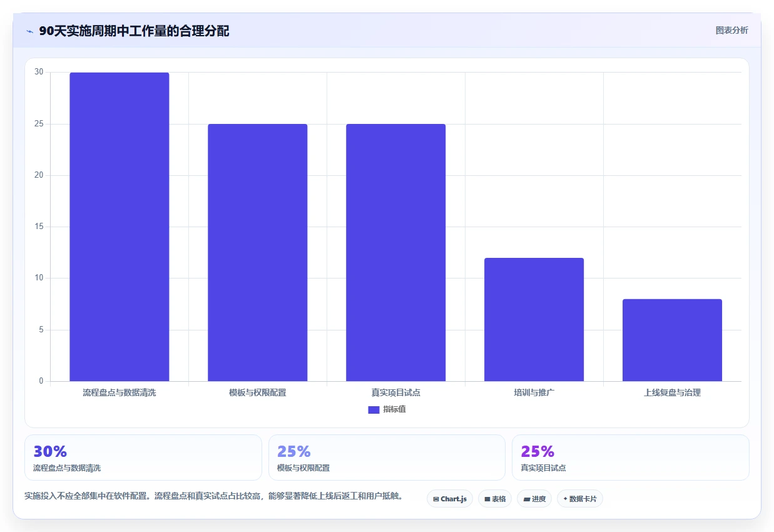Select the 表格 tag chip

(495, 499)
